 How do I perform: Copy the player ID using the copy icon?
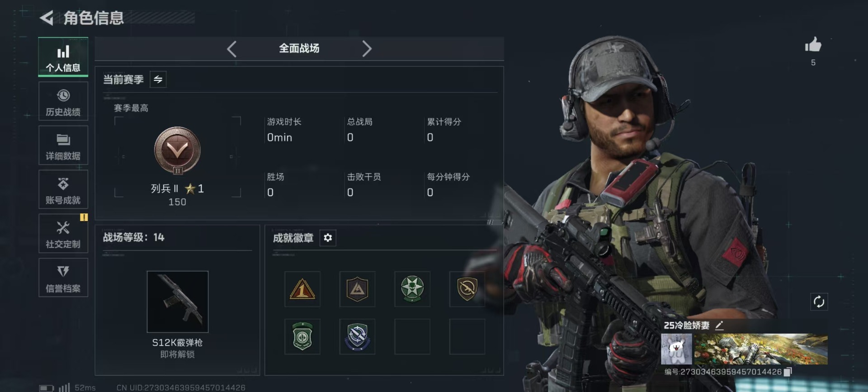(788, 372)
